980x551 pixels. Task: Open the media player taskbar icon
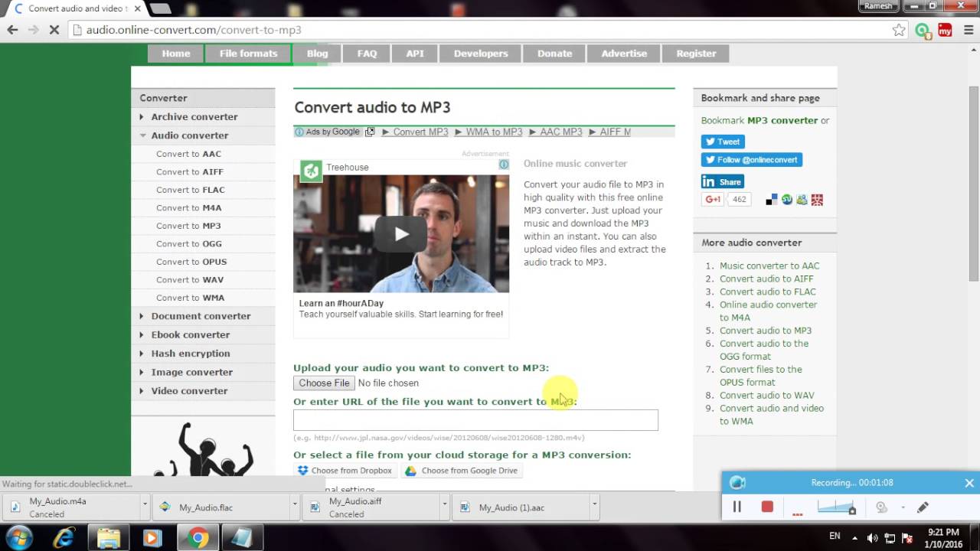pos(152,538)
